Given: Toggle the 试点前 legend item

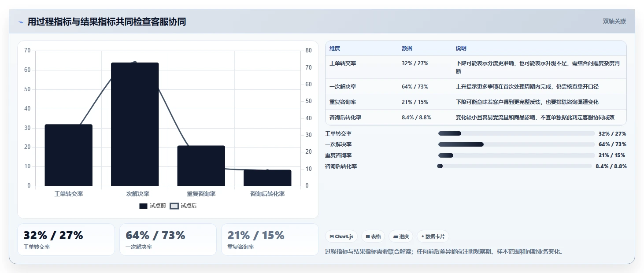Looking at the screenshot, I should (152, 206).
